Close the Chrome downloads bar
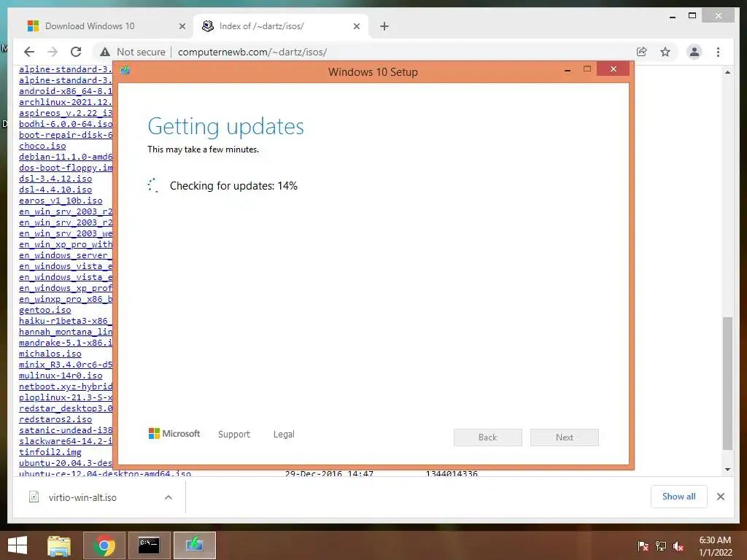Image resolution: width=747 pixels, height=560 pixels. [720, 497]
